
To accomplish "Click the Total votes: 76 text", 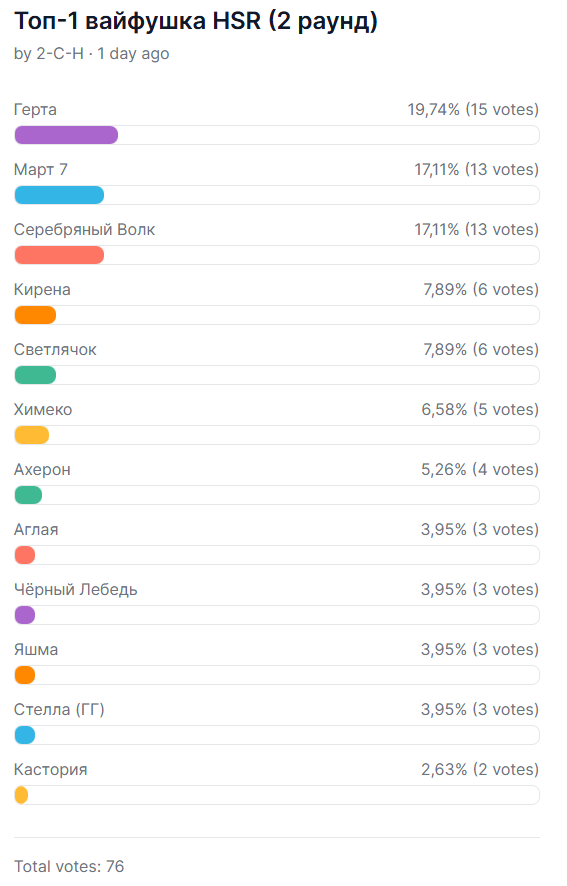I will 69,866.
